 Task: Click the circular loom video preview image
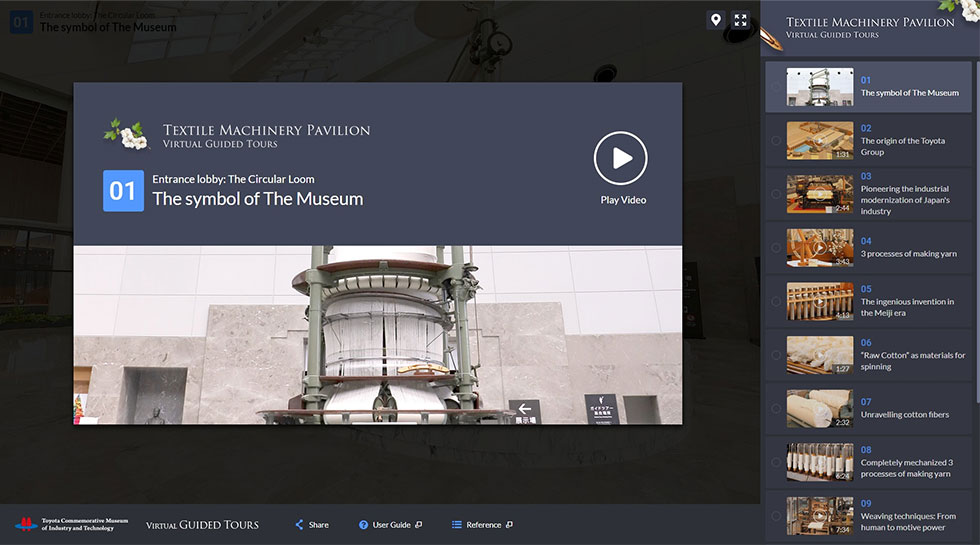[x=378, y=335]
